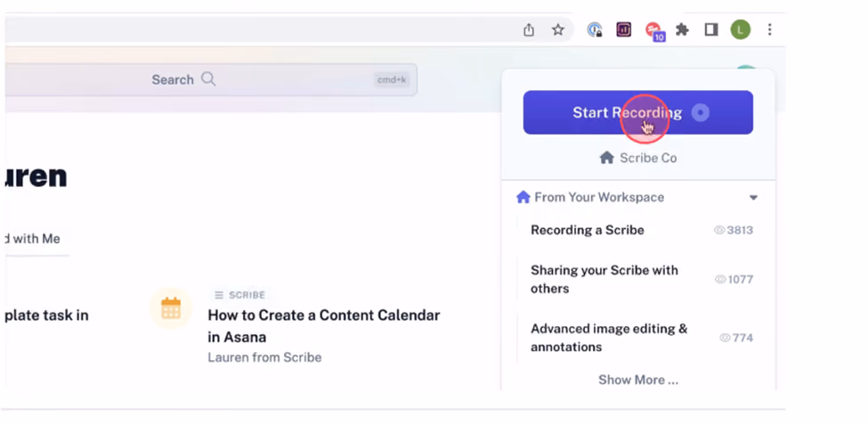This screenshot has width=868, height=425.
Task: Click the search magnifier icon
Action: pos(208,78)
